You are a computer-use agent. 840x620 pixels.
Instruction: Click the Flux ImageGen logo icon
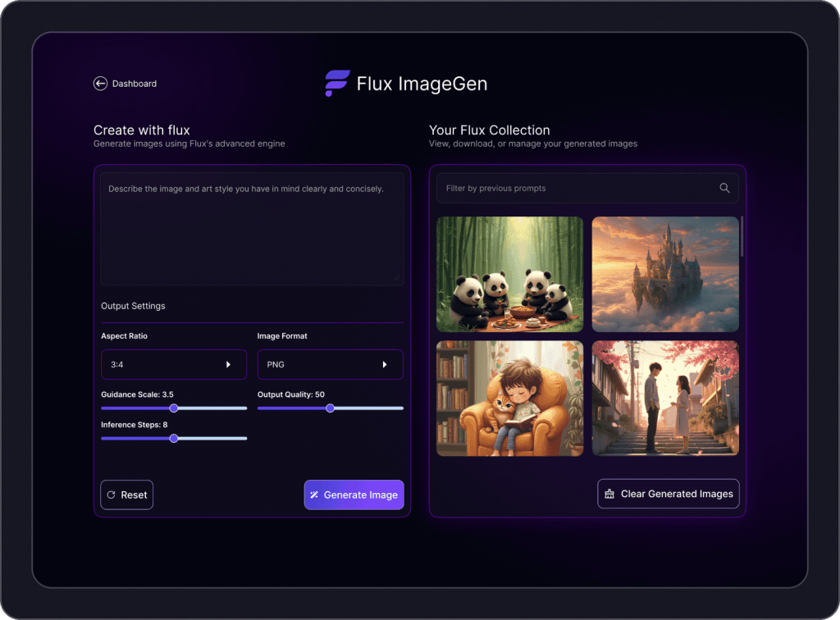point(336,83)
